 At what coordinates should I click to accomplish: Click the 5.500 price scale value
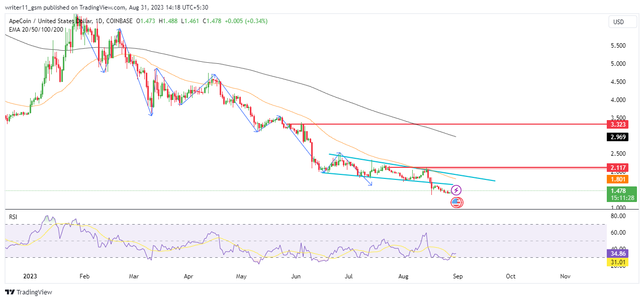point(618,46)
